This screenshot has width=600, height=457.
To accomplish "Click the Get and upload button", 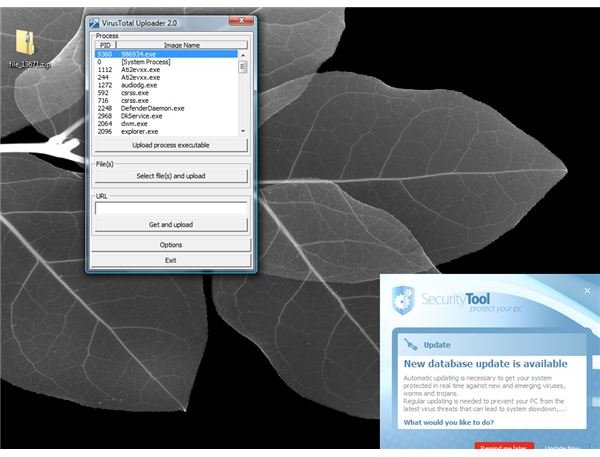I will [171, 225].
